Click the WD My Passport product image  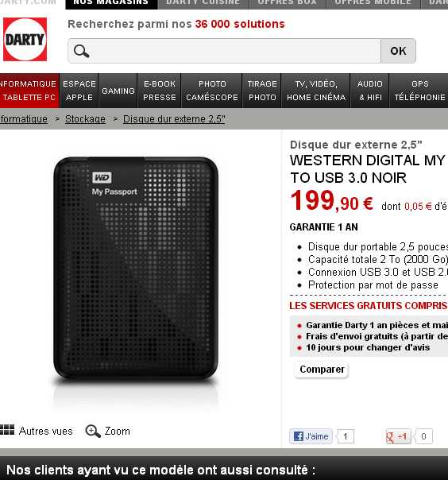click(x=136, y=269)
